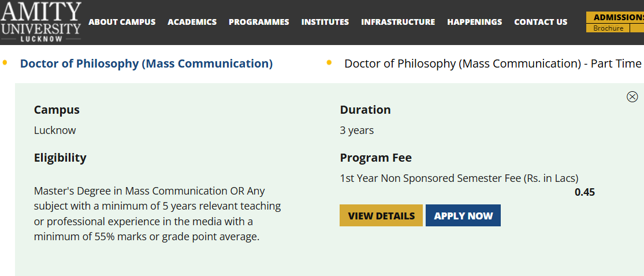
Task: Click the Eligibility heading
Action: (60, 158)
